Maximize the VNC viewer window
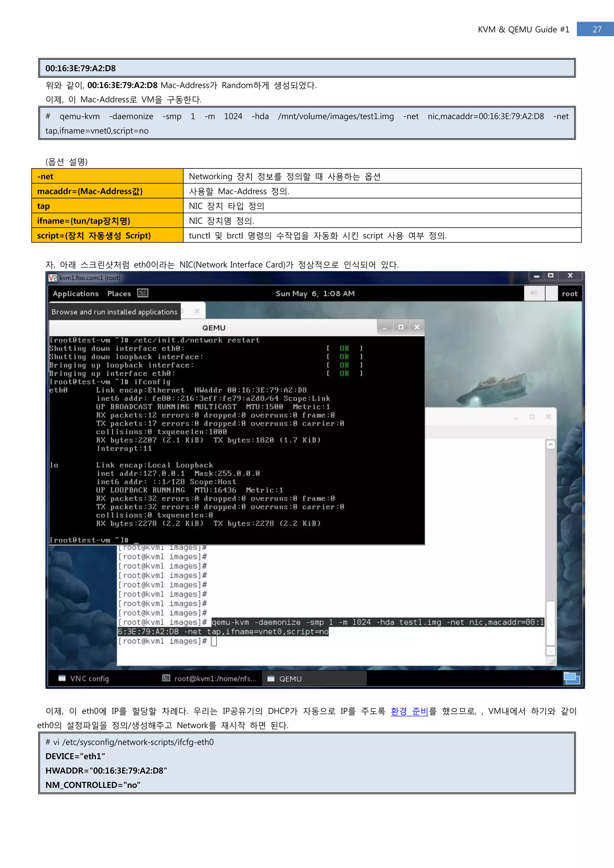 point(550,276)
